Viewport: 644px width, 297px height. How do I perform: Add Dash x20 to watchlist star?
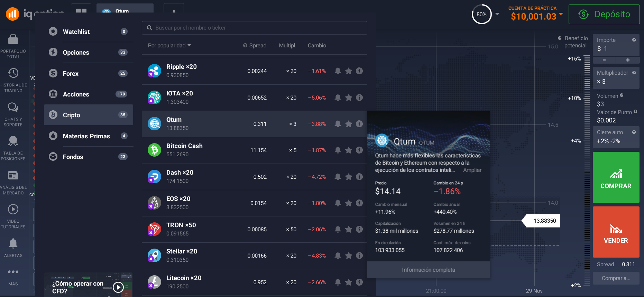pos(349,177)
